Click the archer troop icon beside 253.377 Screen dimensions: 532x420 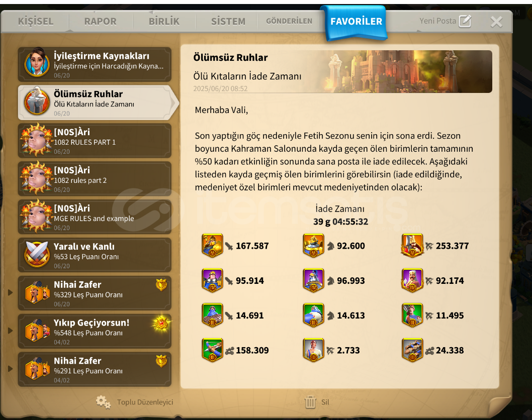412,246
